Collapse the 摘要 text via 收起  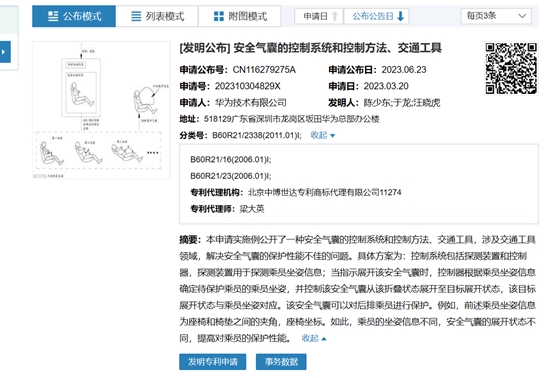(314, 338)
